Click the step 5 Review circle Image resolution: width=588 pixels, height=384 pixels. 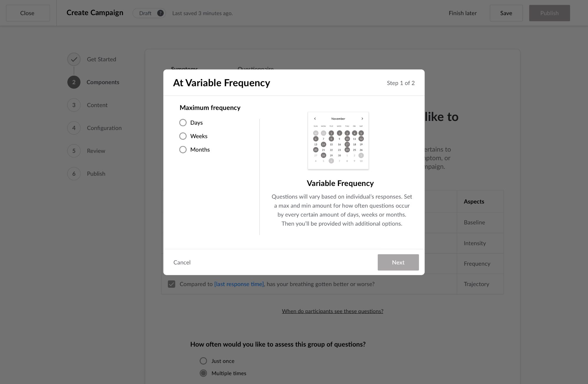point(74,151)
